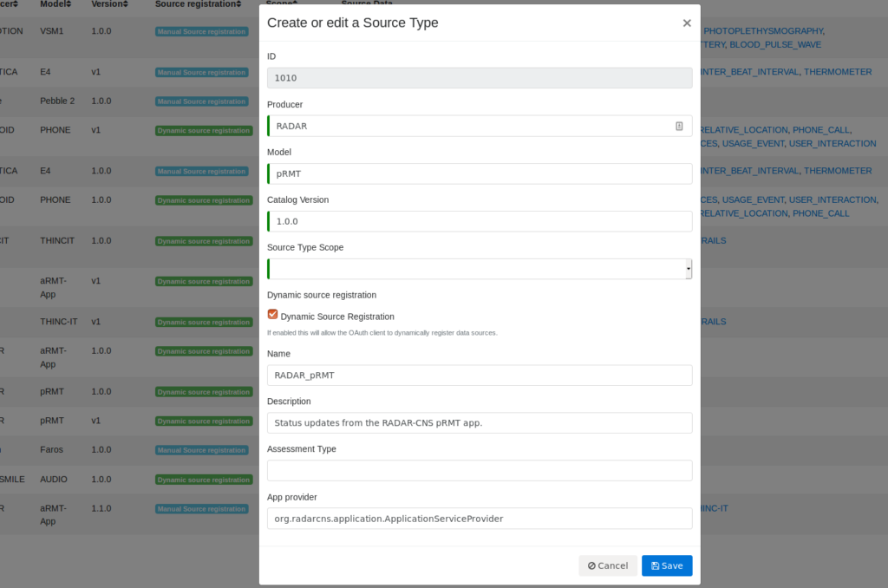The width and height of the screenshot is (888, 588).
Task: Close the Create or edit dialog
Action: tap(687, 23)
